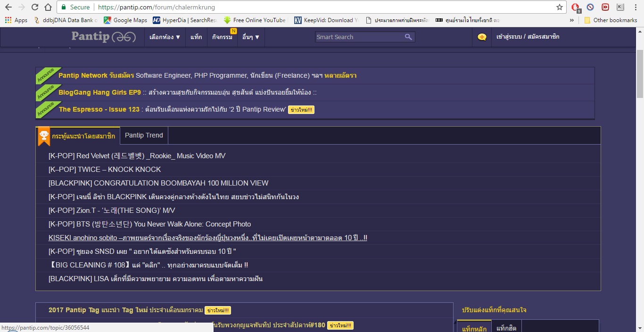Open the Zion.T THE SONG M/V topic
Image resolution: width=644 pixels, height=332 pixels.
tap(112, 211)
